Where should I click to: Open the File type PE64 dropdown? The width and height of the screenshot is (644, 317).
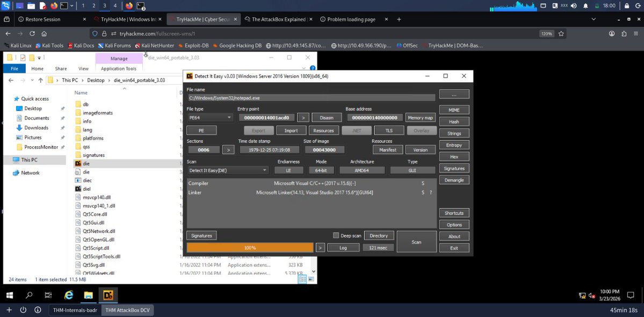(210, 118)
